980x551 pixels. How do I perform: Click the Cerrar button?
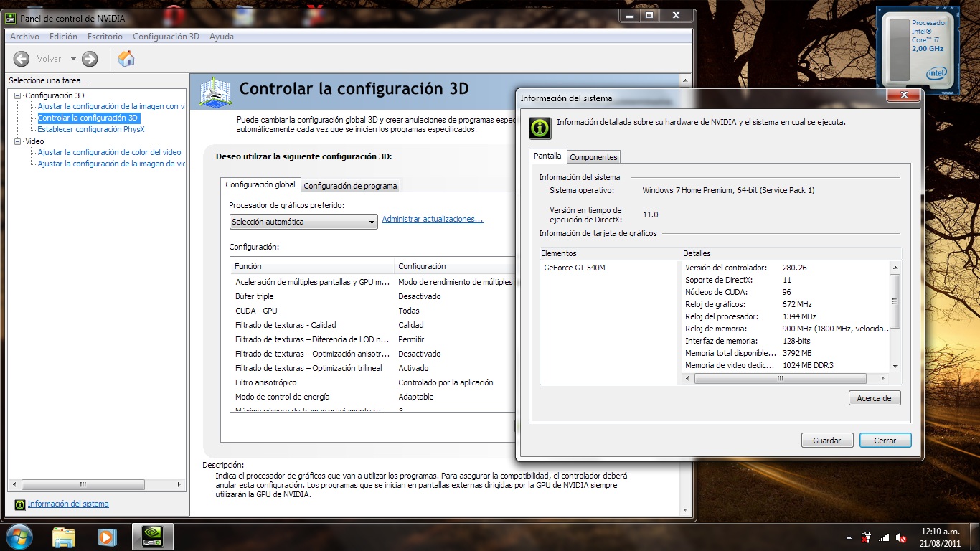(885, 441)
